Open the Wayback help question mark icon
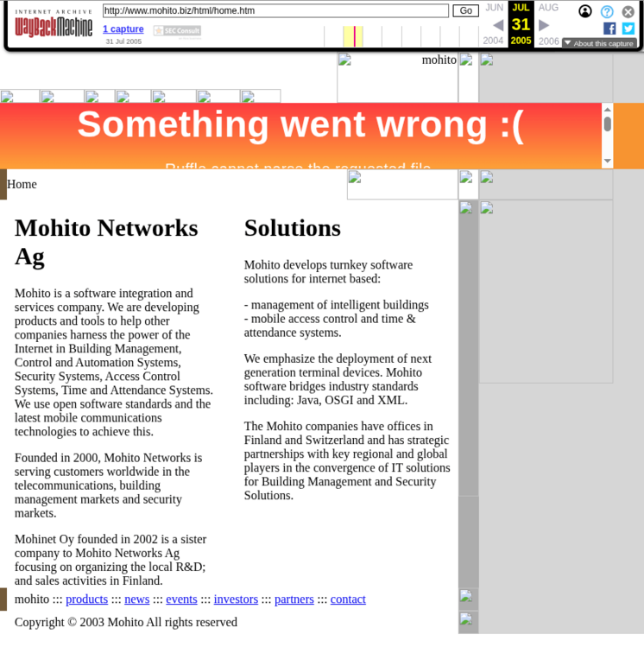This screenshot has width=644, height=647. pos(607,11)
